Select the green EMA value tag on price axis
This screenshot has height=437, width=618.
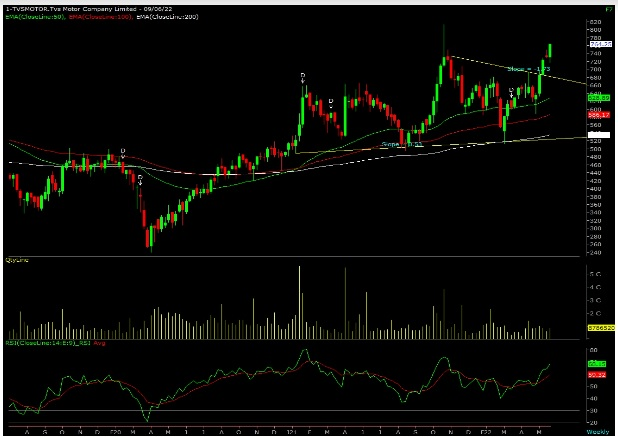click(x=599, y=98)
